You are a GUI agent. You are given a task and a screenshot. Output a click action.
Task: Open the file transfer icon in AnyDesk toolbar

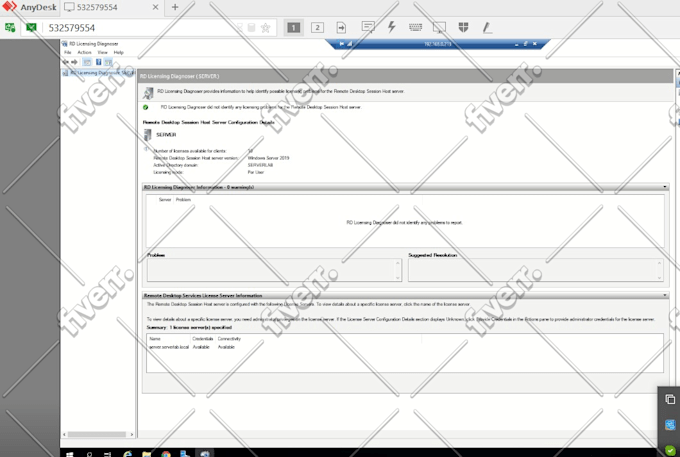click(x=341, y=28)
